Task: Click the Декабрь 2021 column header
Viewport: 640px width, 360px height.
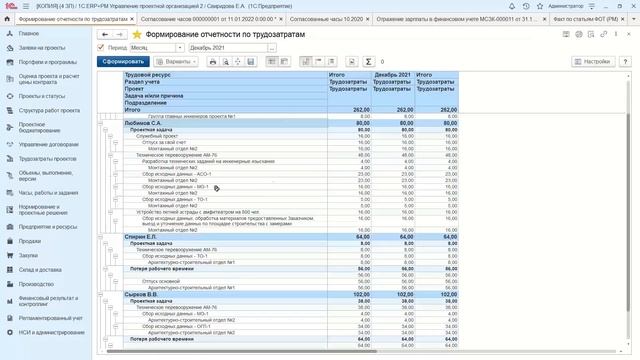Action: pyautogui.click(x=393, y=75)
